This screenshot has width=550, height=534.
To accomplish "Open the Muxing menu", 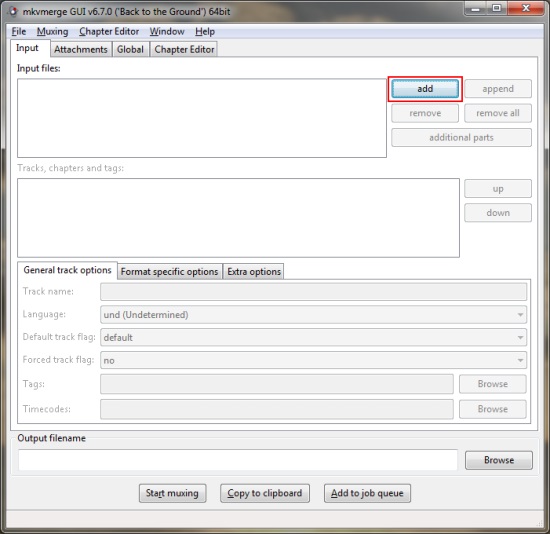I will pos(53,32).
